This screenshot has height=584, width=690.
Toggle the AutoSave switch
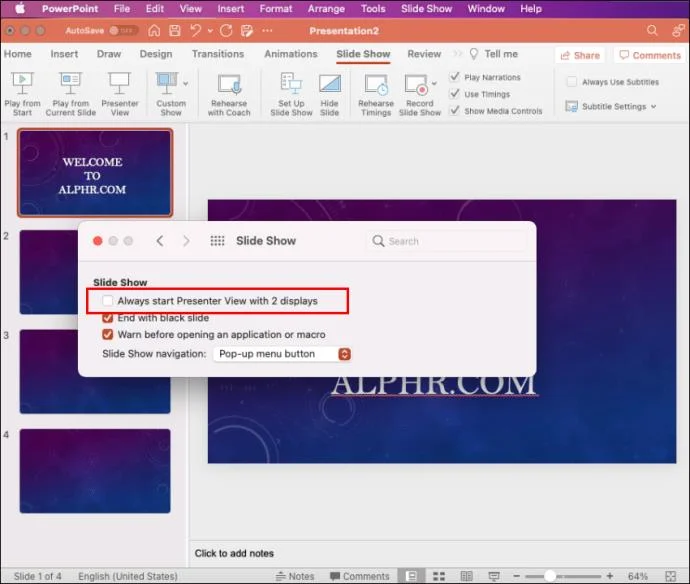[122, 30]
